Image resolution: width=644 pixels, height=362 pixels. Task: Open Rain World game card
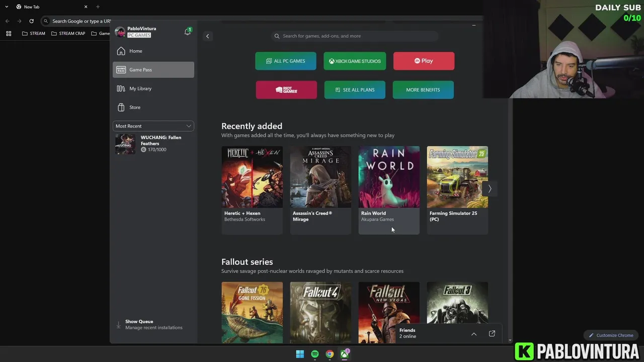coord(389,190)
